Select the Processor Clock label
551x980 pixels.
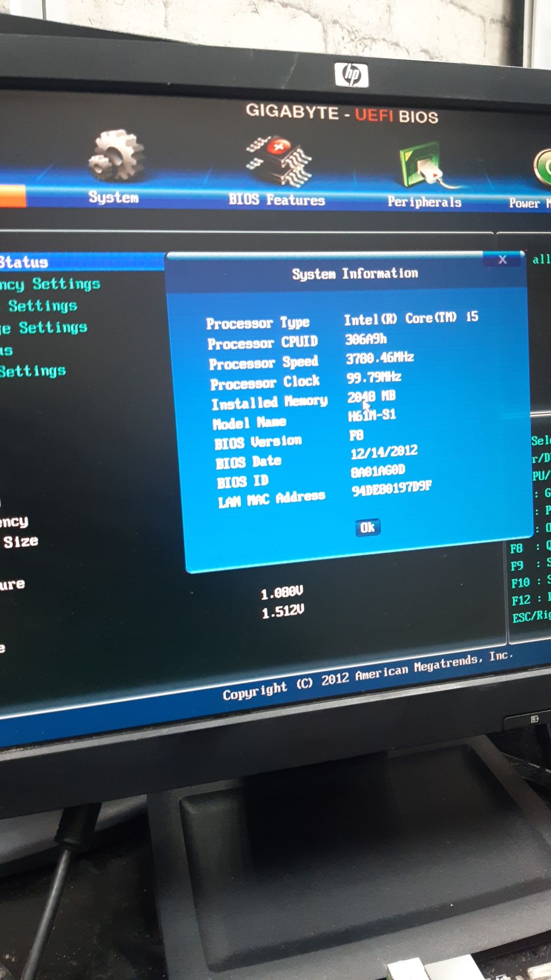(265, 382)
